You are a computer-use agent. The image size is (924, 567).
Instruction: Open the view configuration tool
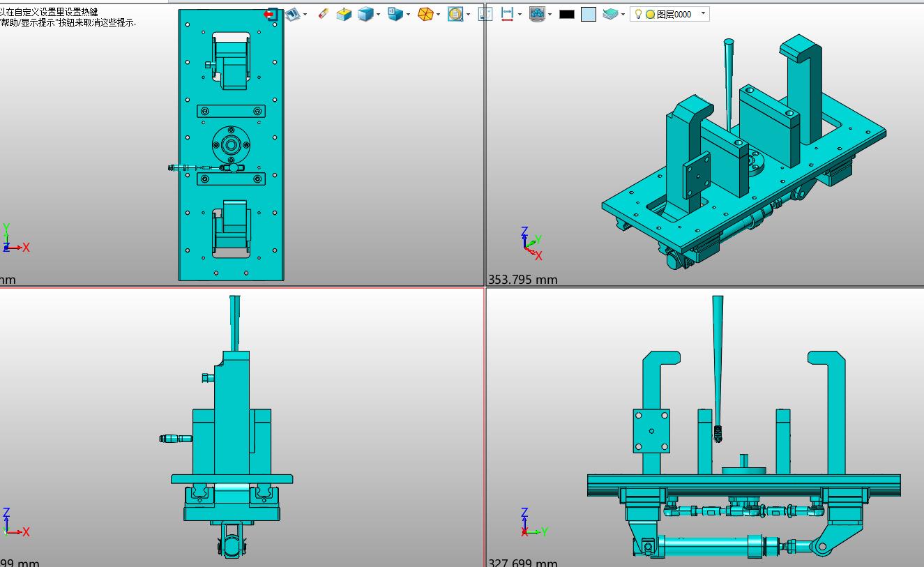coord(293,14)
